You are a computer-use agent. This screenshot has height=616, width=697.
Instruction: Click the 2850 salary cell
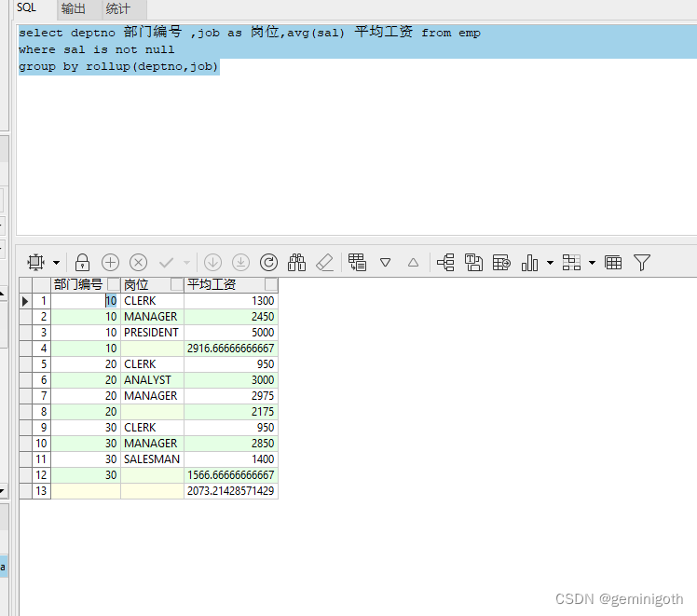tap(231, 444)
